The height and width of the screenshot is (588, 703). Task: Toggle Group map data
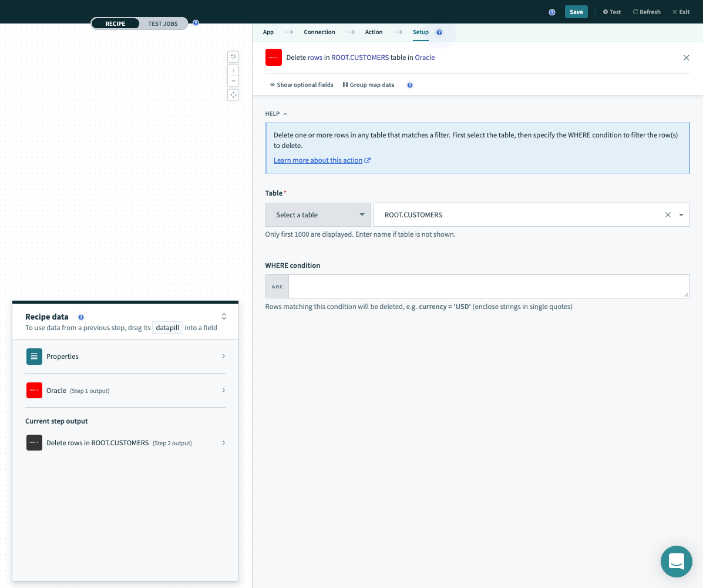tap(369, 85)
